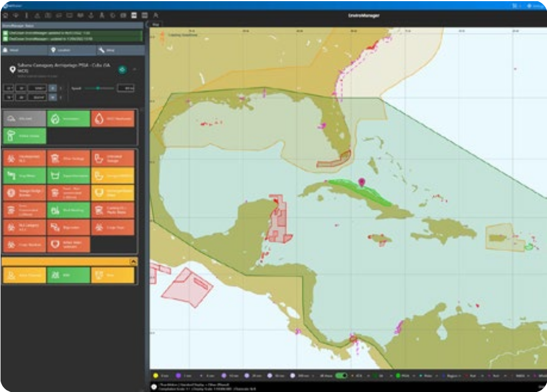The height and width of the screenshot is (392, 547).
Task: Click the red NLS Wastewater button
Action: (x=112, y=118)
